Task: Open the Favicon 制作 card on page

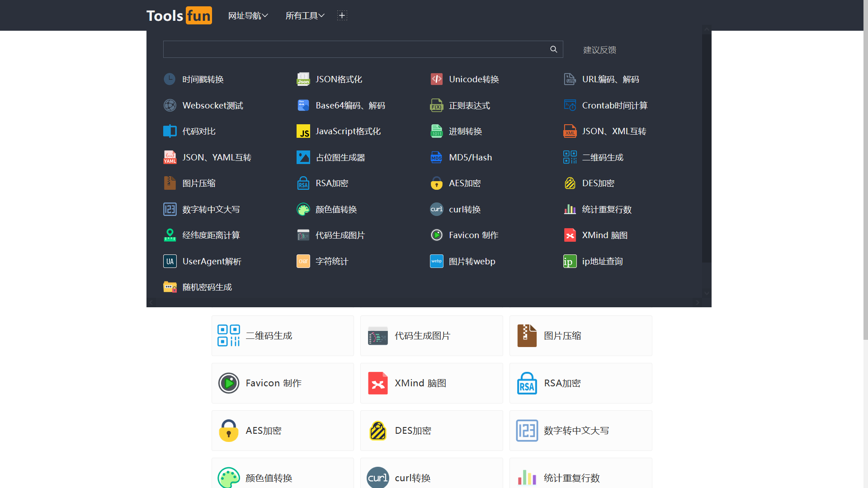Action: 283,383
